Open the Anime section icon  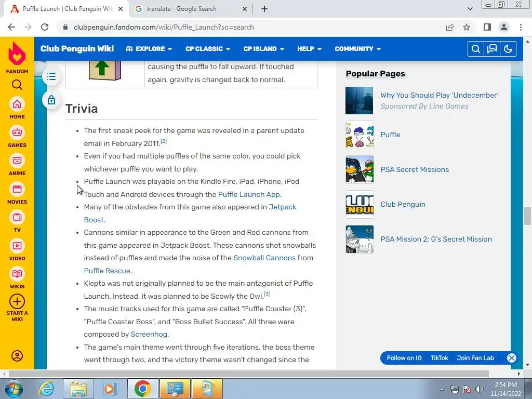click(x=17, y=161)
